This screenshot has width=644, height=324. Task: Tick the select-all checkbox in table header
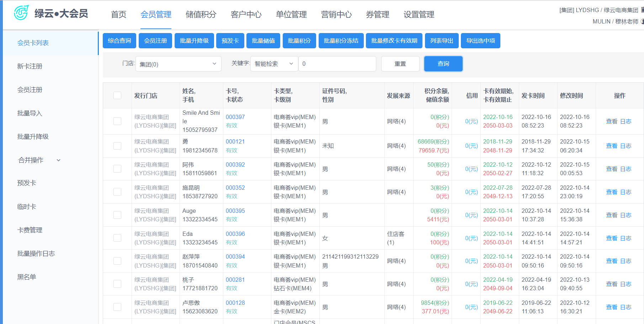click(x=117, y=96)
